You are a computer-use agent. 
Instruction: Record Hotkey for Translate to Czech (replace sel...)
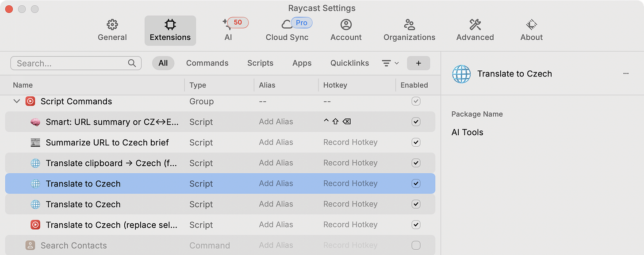[350, 225]
